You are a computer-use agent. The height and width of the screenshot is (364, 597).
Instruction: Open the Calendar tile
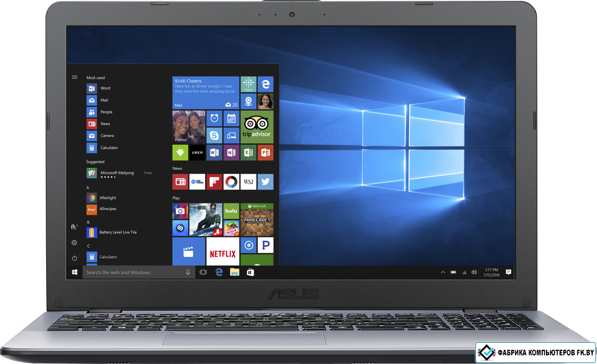231,118
